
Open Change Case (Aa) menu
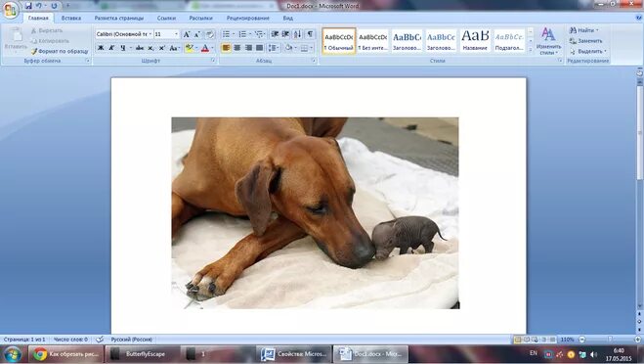click(x=174, y=48)
